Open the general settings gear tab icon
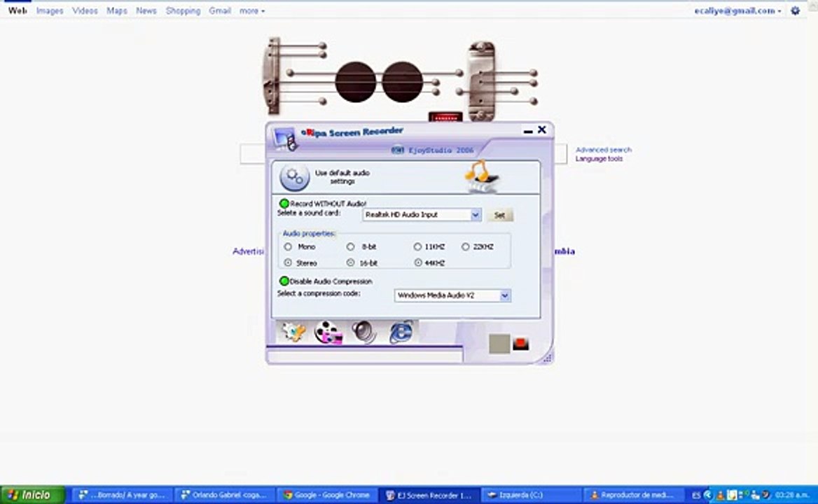The height and width of the screenshot is (504, 818). click(293, 332)
